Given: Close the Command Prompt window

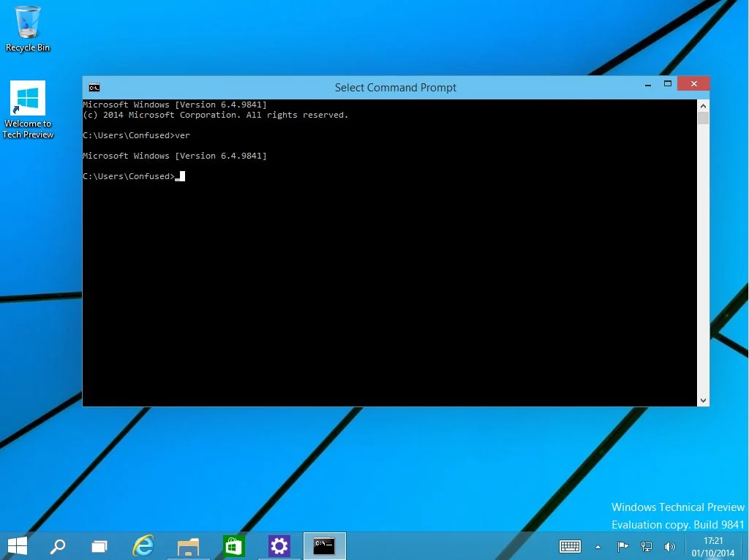Looking at the screenshot, I should tap(693, 83).
